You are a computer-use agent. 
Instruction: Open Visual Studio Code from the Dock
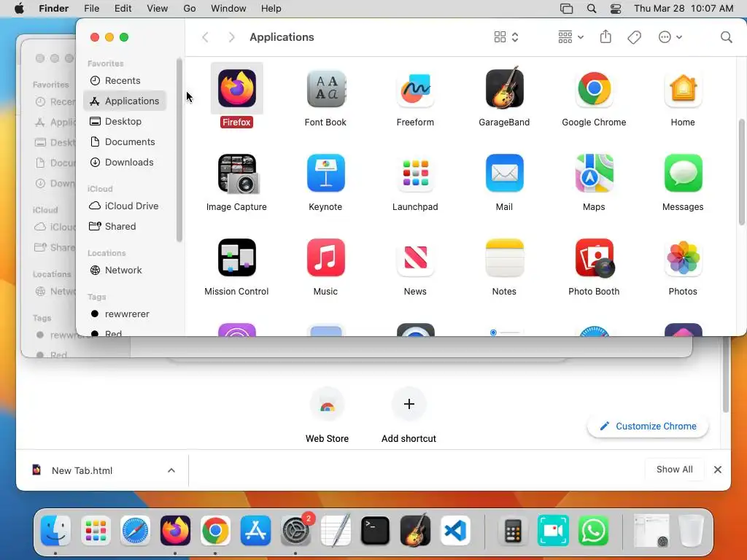coord(455,531)
